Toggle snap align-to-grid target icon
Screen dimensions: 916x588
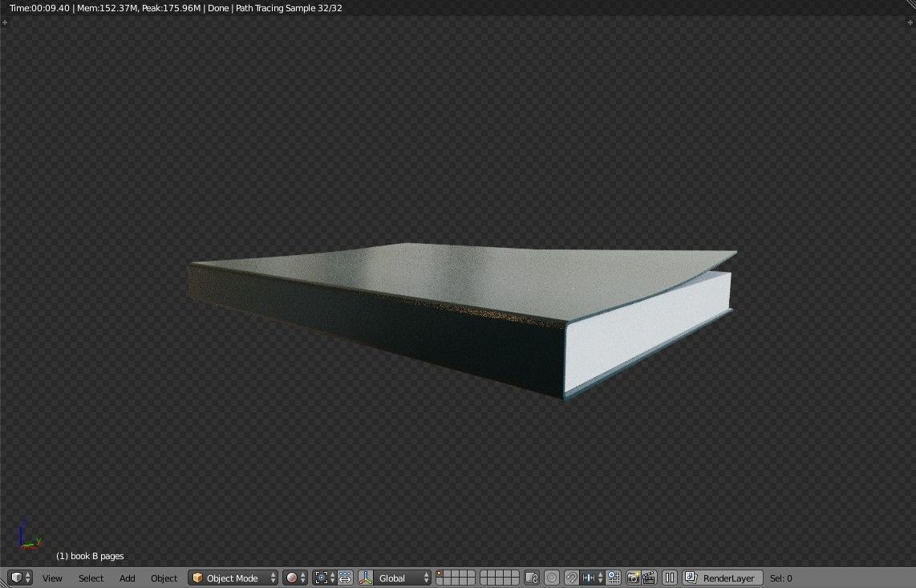614,578
